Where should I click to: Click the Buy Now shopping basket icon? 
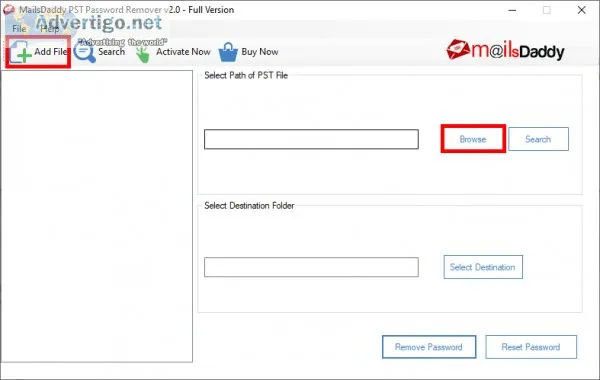228,52
